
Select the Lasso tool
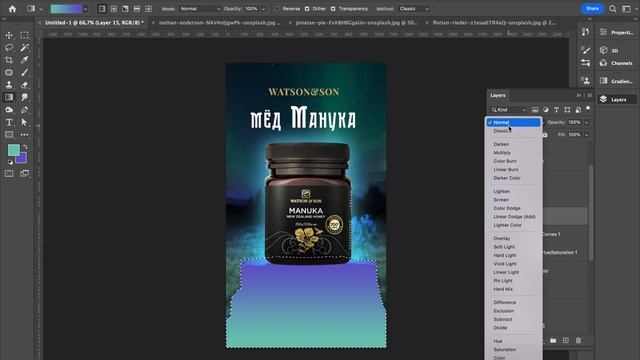[9, 48]
